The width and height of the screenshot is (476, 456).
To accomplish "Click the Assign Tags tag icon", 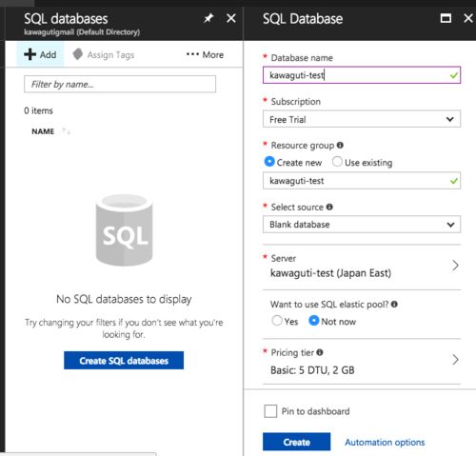I will [78, 54].
